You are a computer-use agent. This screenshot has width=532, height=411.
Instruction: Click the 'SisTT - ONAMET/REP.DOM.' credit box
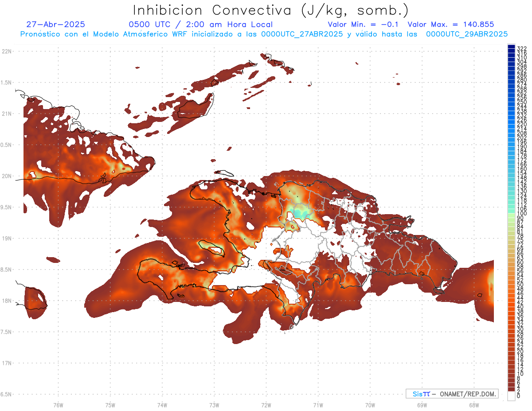pos(452,394)
